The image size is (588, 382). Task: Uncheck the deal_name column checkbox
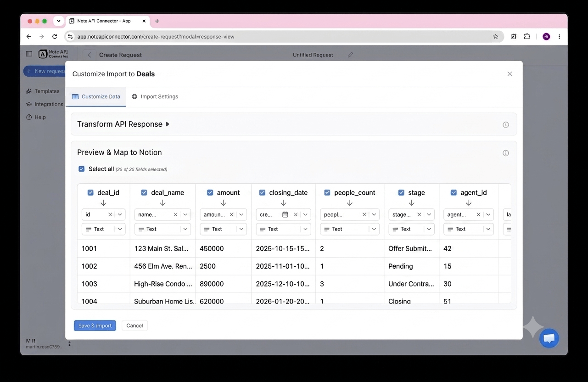click(144, 193)
